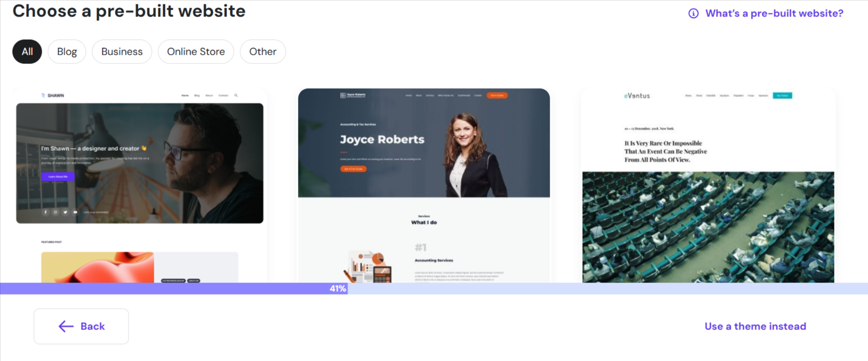Click the Instagram icon in Shawn template preview

click(55, 212)
